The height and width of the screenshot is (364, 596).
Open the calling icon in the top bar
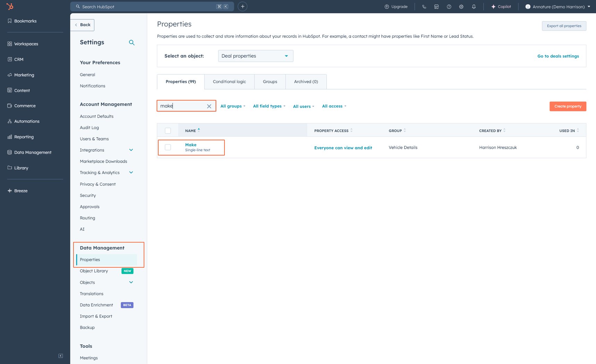(x=424, y=6)
